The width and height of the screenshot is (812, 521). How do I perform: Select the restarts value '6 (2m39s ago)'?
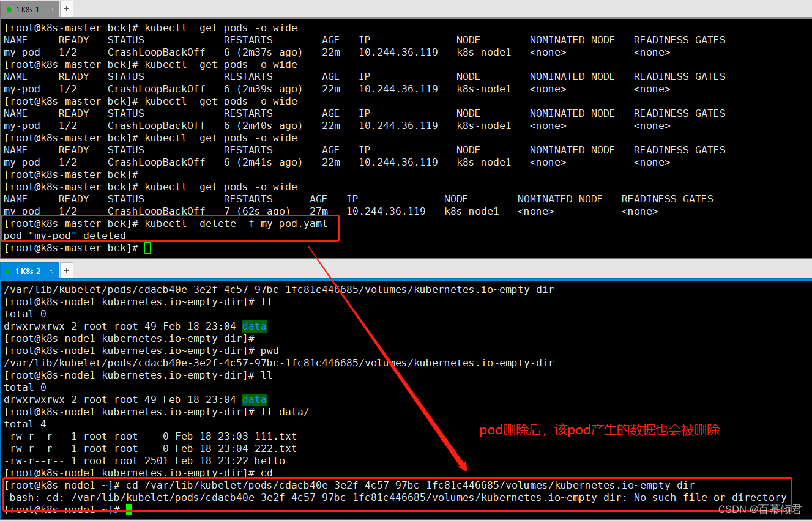pos(263,89)
